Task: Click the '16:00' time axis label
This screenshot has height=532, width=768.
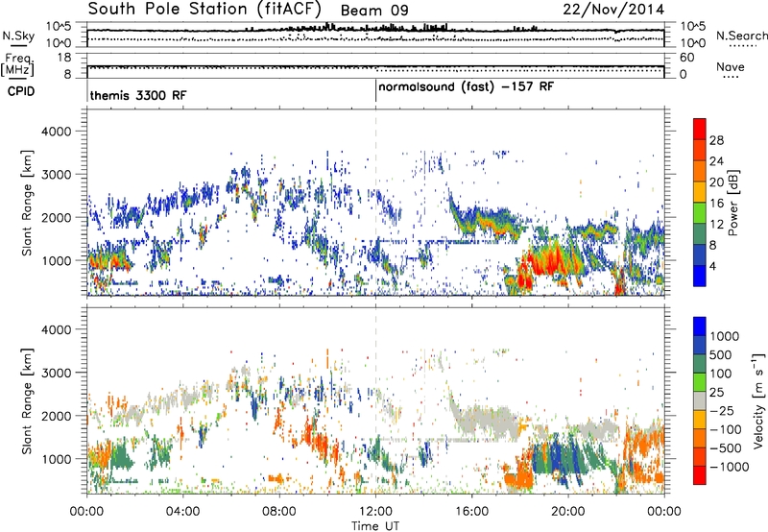Action: pyautogui.click(x=471, y=512)
